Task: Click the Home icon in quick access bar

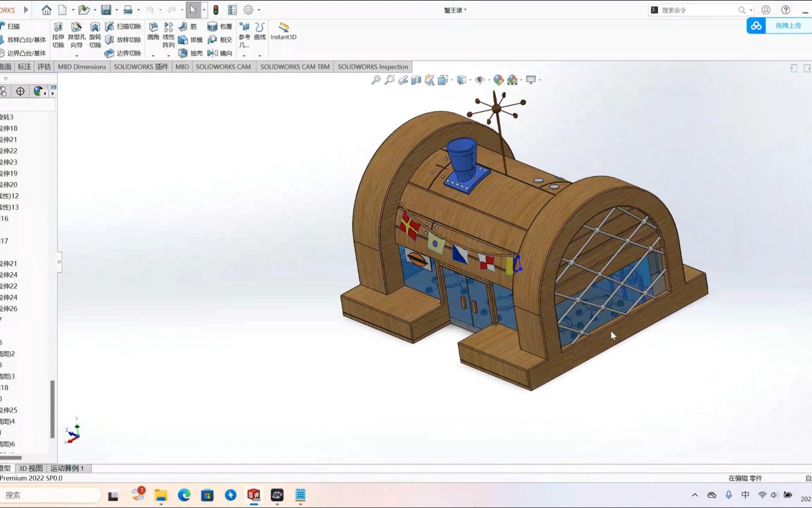Action: 47,10
